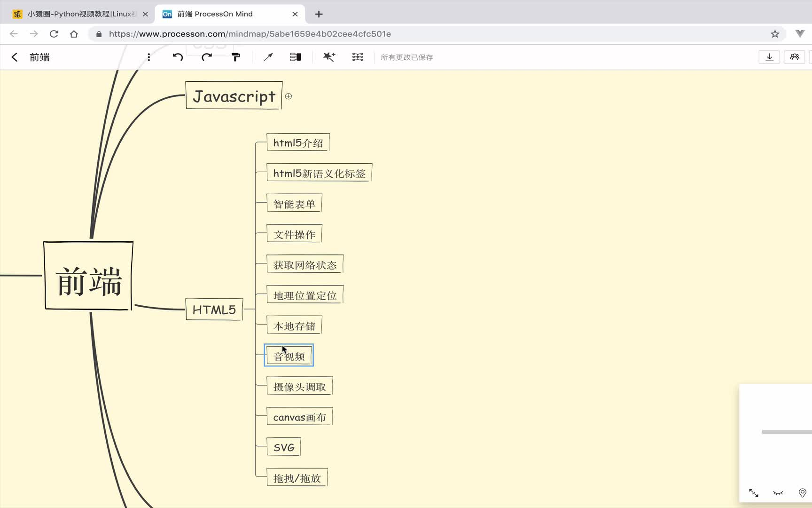
Task: Click the download export icon
Action: coord(769,57)
